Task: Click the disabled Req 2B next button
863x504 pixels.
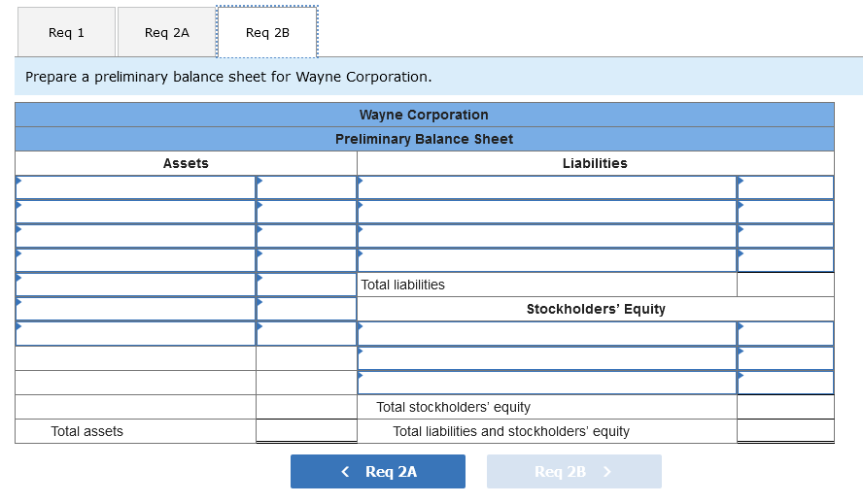Action: tap(574, 472)
